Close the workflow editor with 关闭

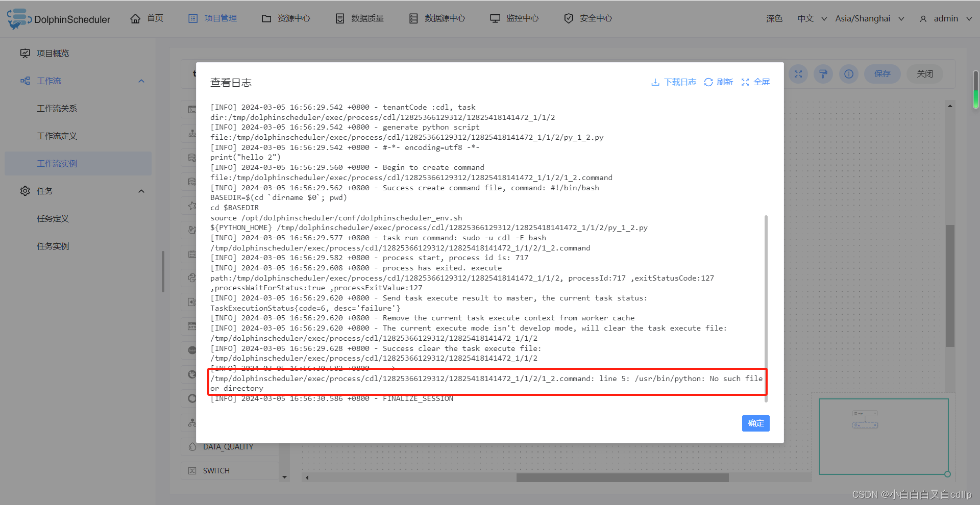coord(925,74)
